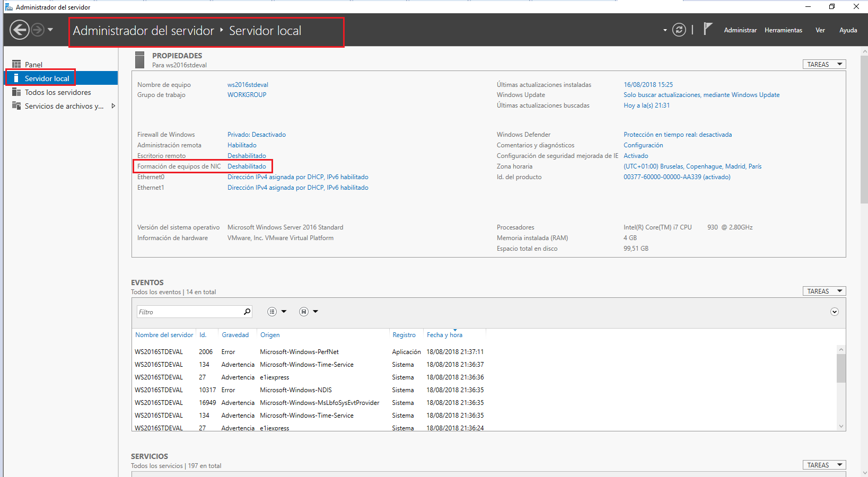The image size is (868, 477).
Task: Open the Herramientas menu
Action: [x=783, y=30]
